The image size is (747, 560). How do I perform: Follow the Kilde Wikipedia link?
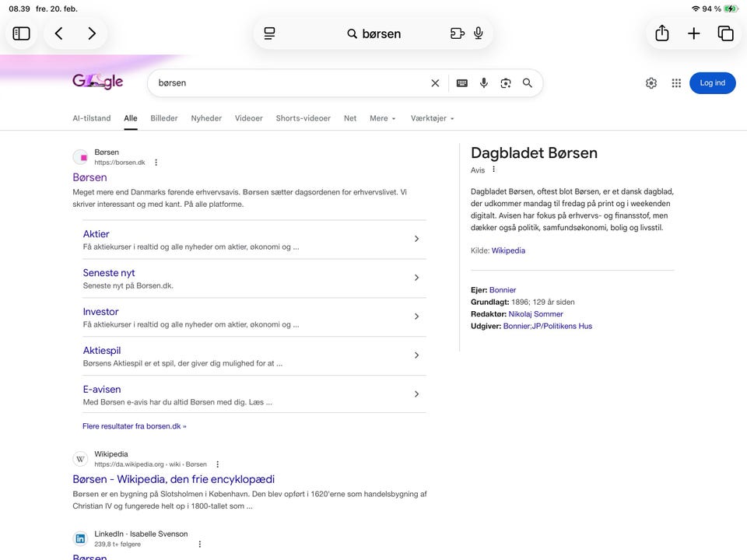pyautogui.click(x=508, y=250)
